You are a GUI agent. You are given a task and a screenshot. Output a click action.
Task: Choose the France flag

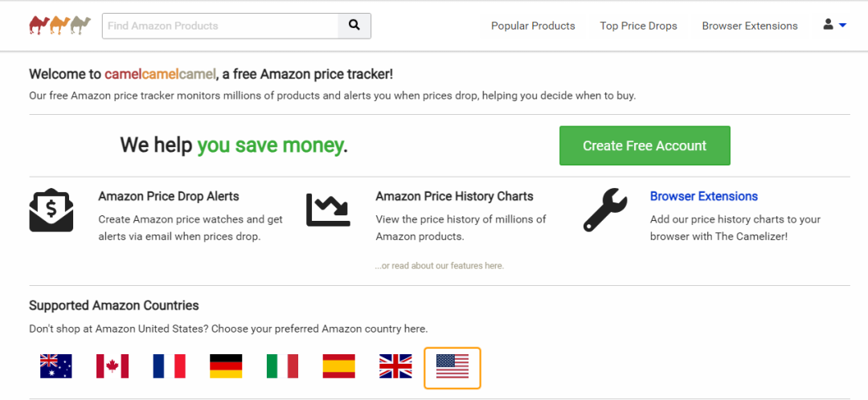coord(170,366)
